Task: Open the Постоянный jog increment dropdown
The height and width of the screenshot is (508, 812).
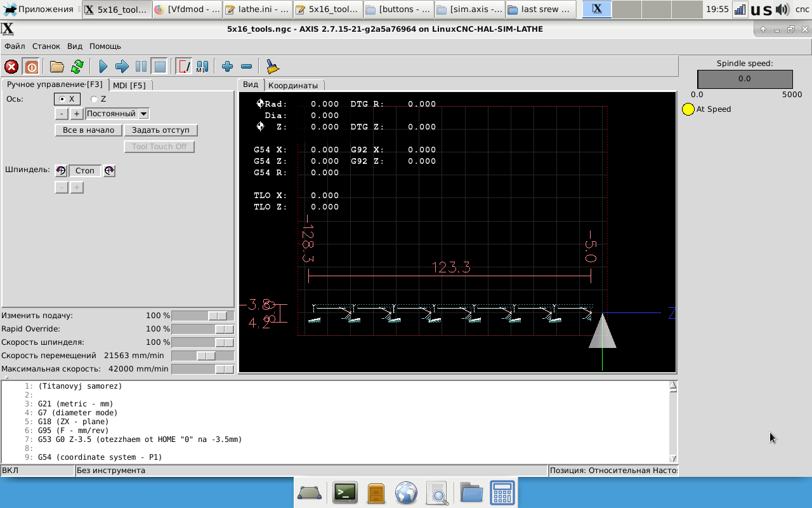Action: tap(143, 114)
